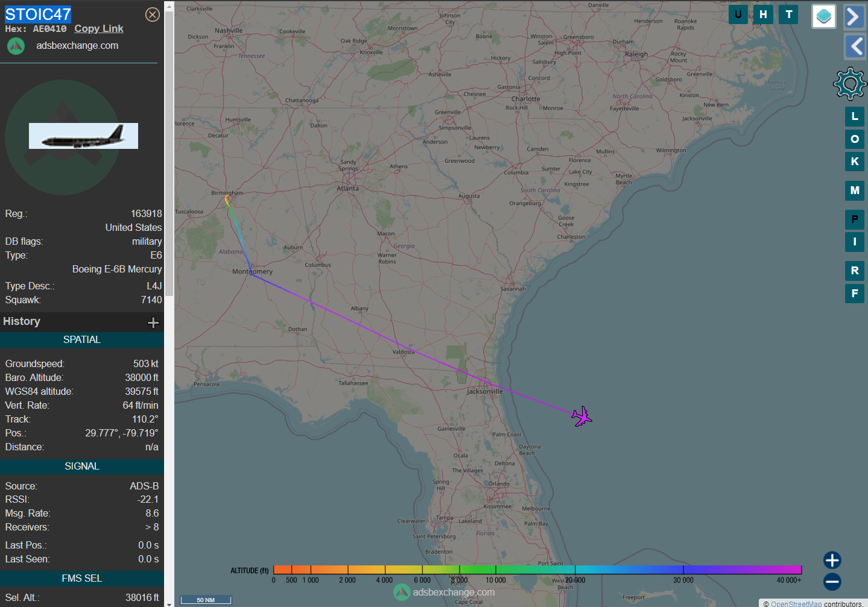
Task: Click the message rate value 8.6
Action: pyautogui.click(x=152, y=513)
